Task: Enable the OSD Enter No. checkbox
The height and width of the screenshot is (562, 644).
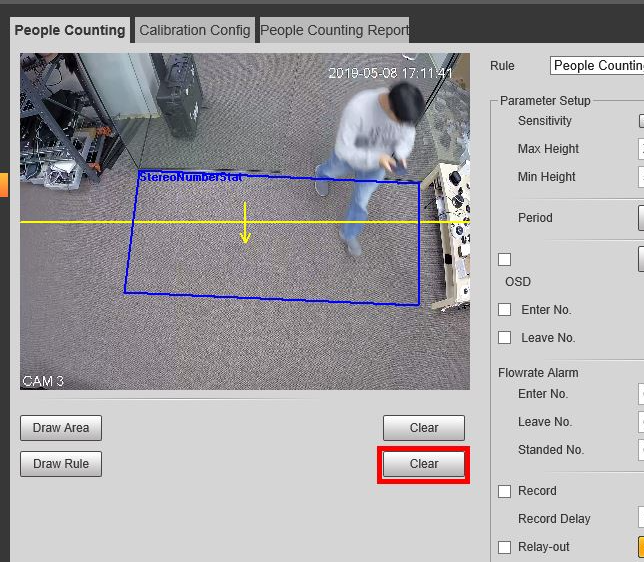Action: (x=505, y=310)
